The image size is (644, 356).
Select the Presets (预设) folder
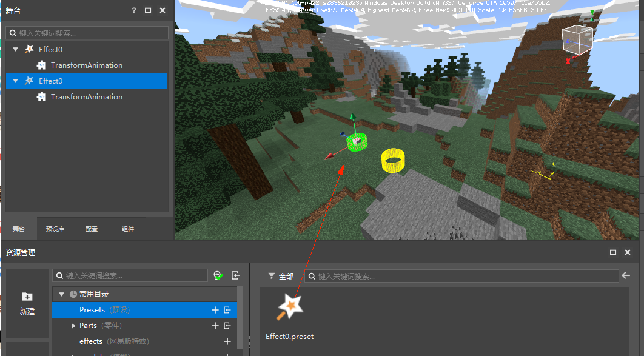click(145, 310)
